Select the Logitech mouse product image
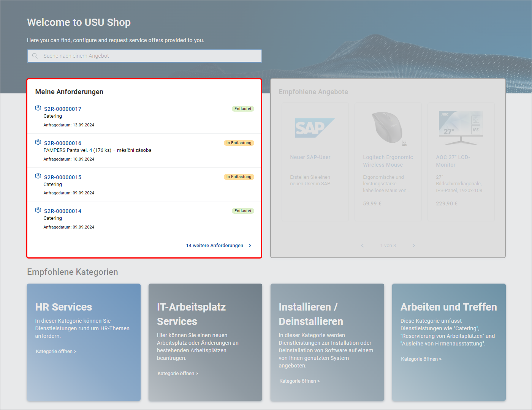This screenshot has height=410, width=532. tap(388, 128)
